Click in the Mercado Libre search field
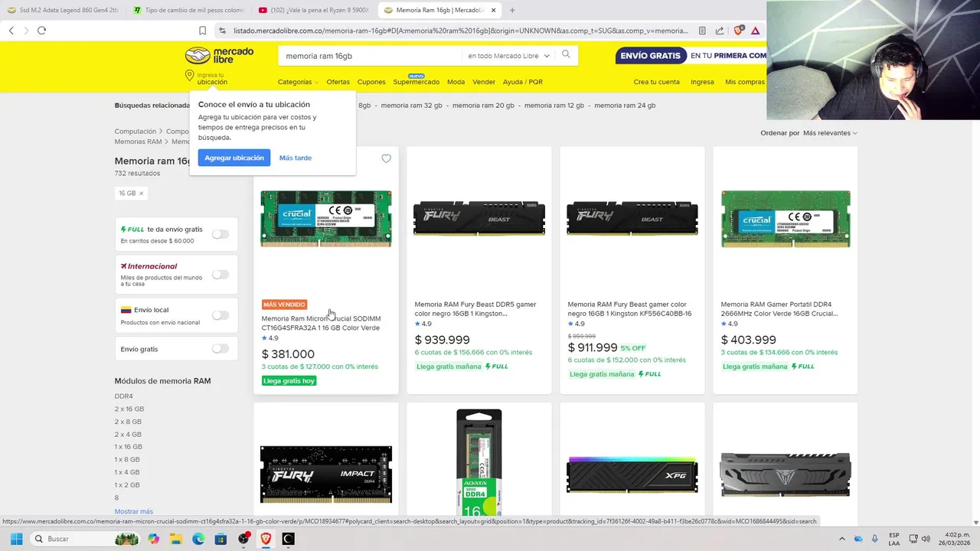Image resolution: width=980 pixels, height=551 pixels. pyautogui.click(x=371, y=56)
